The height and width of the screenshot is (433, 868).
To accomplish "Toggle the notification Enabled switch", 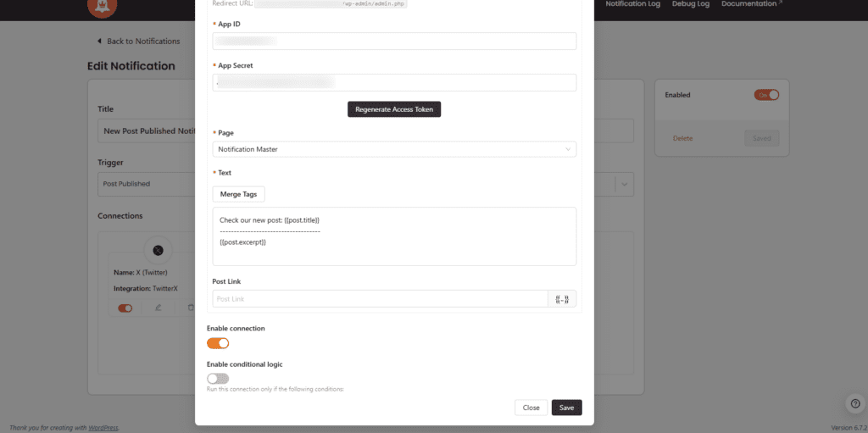I will (x=766, y=95).
